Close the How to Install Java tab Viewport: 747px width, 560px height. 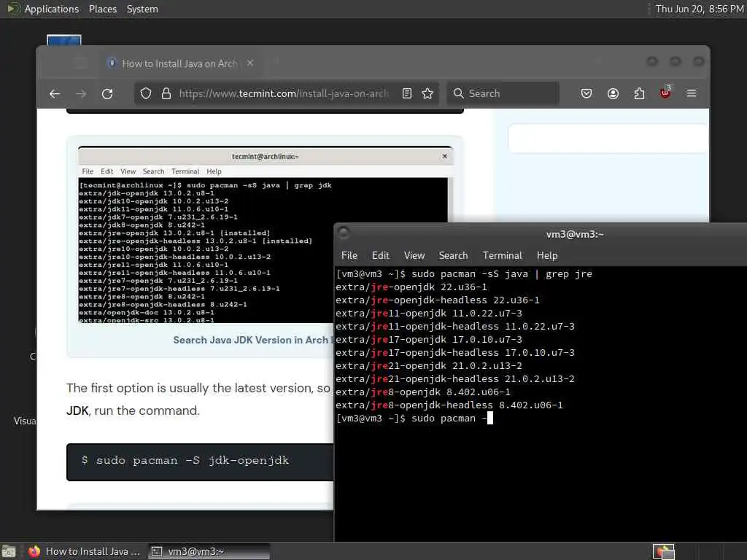251,63
